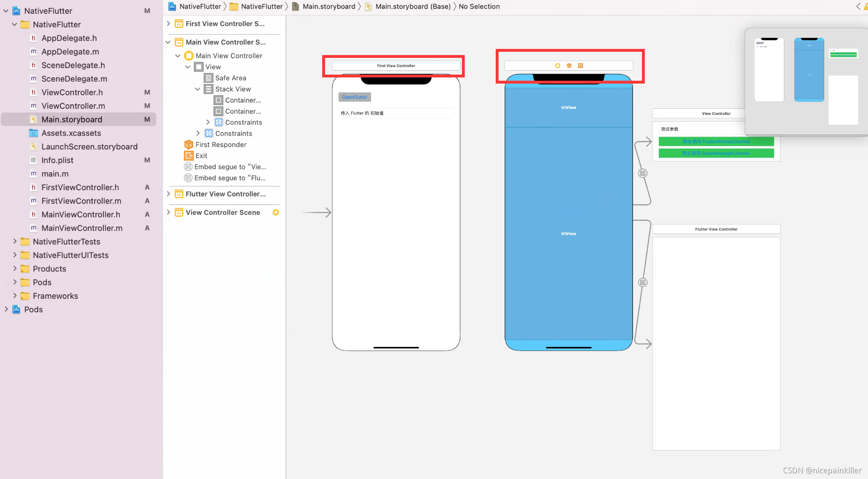The image size is (868, 479).
Task: Expand the First View Controller Scene
Action: pos(169,24)
